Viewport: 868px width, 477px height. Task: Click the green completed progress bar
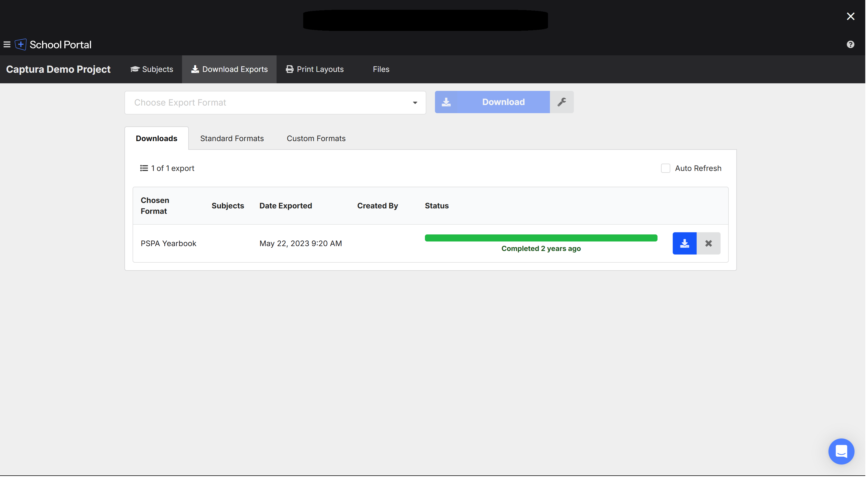coord(541,238)
